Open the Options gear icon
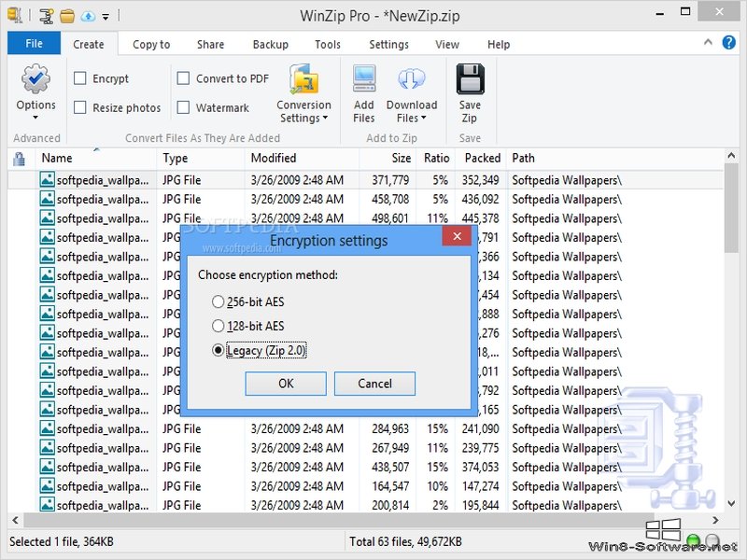The image size is (747, 560). [35, 78]
